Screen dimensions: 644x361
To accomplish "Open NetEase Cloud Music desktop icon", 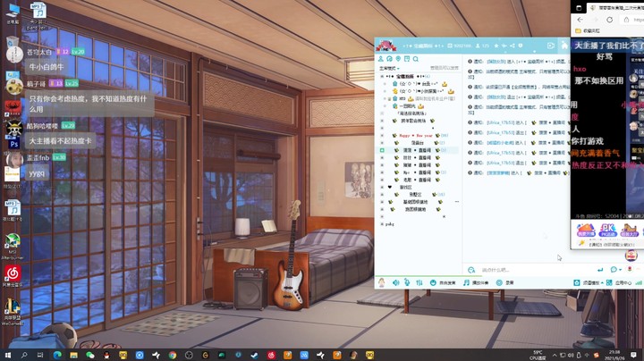I will (x=13, y=276).
